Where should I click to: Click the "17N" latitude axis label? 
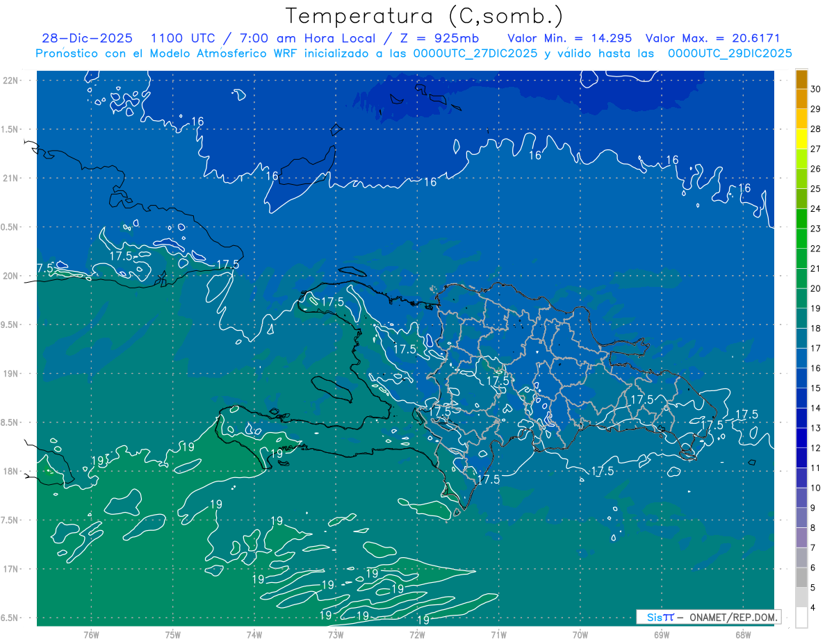click(x=12, y=569)
